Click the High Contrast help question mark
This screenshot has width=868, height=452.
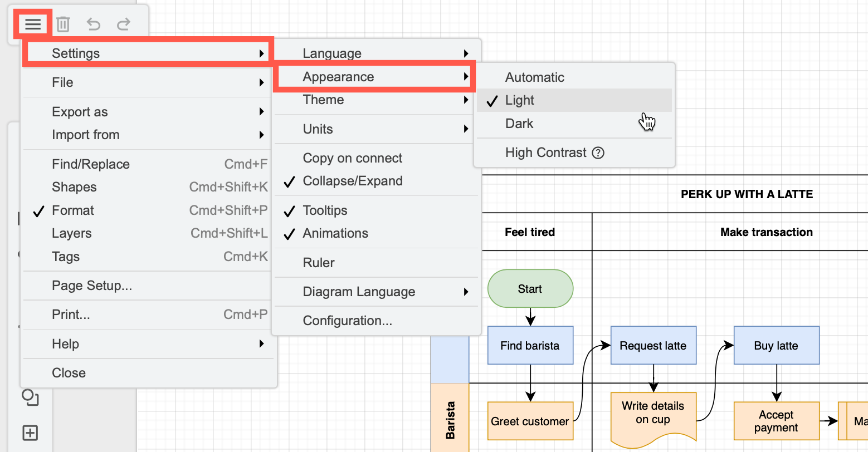[598, 153]
